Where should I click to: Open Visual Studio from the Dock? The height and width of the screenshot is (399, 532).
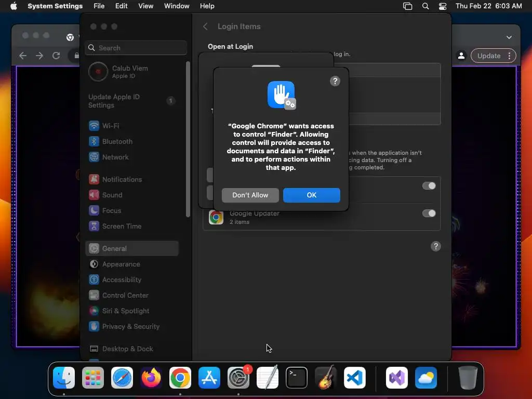[x=396, y=378]
